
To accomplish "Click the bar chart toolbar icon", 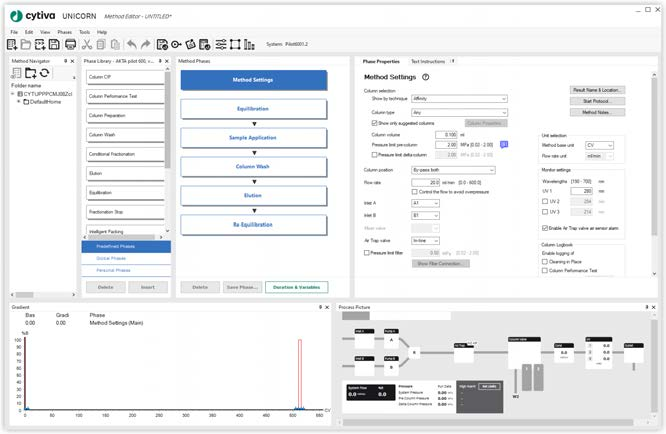I will coord(249,44).
